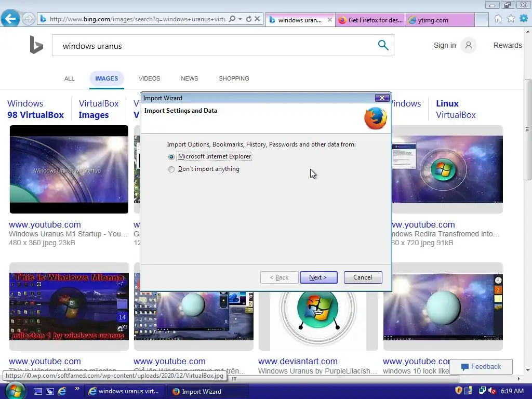Open Rewards on Bing

point(508,45)
